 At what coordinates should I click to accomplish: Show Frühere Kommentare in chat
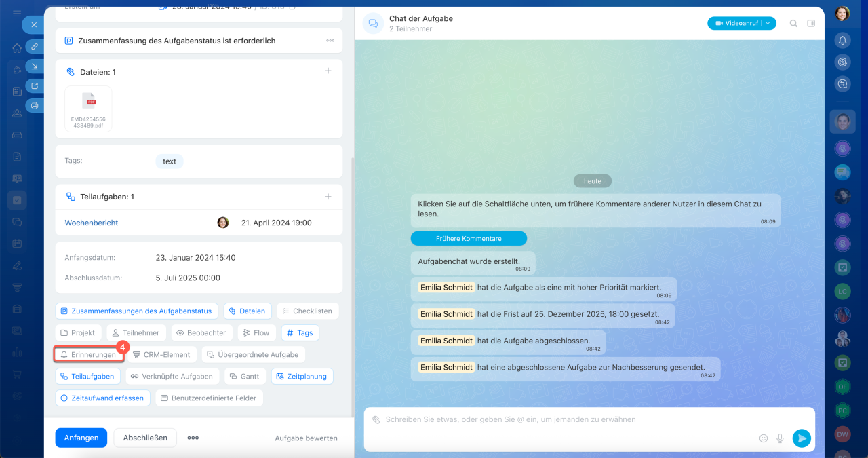point(469,238)
